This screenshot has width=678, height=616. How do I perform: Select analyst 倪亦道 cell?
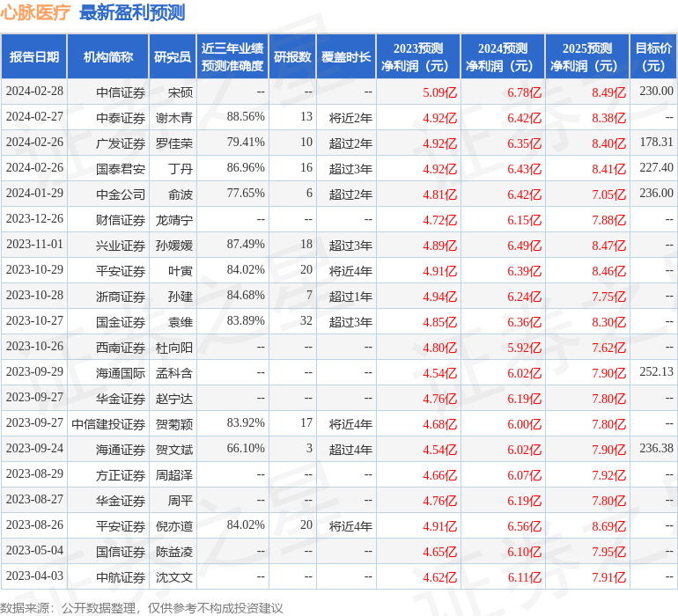pyautogui.click(x=174, y=526)
